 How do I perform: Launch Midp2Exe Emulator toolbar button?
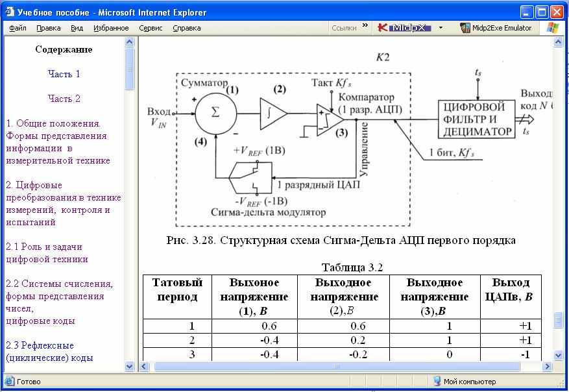click(496, 28)
